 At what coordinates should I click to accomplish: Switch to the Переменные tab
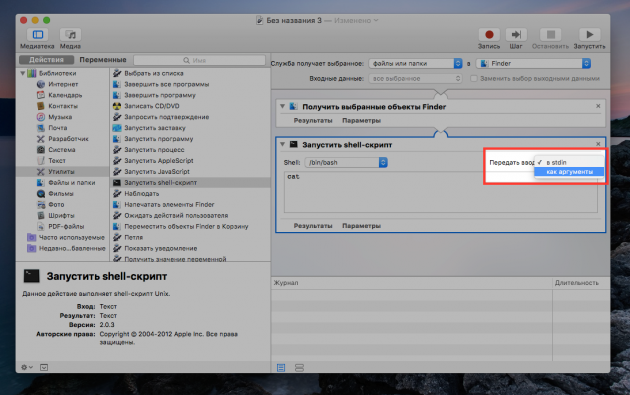pos(103,60)
